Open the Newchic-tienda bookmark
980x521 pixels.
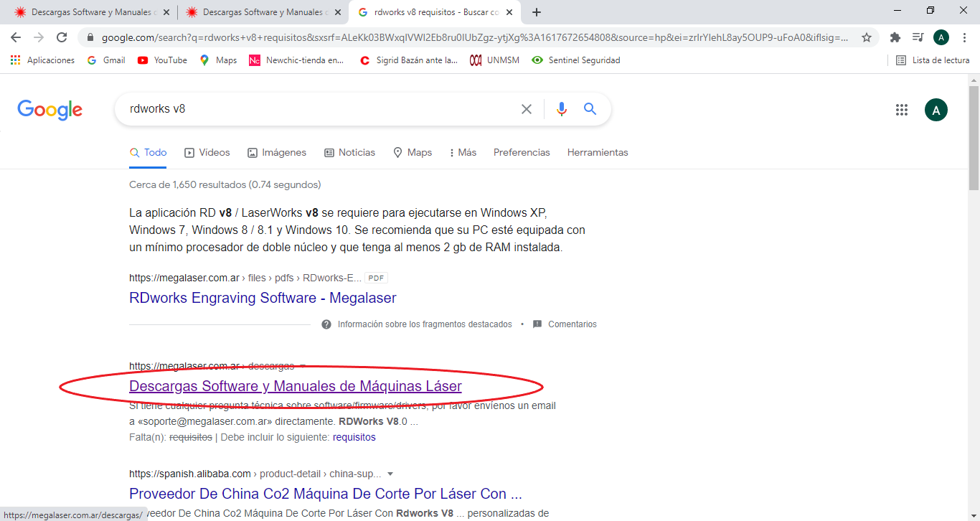click(296, 60)
